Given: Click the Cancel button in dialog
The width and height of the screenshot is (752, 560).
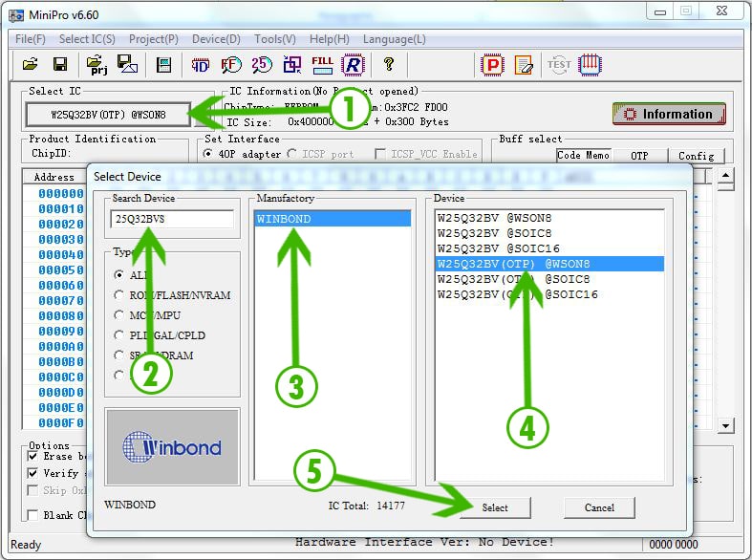Looking at the screenshot, I should point(599,507).
